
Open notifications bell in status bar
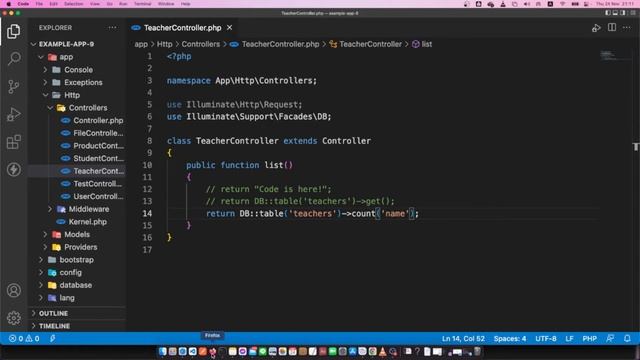click(x=627, y=338)
